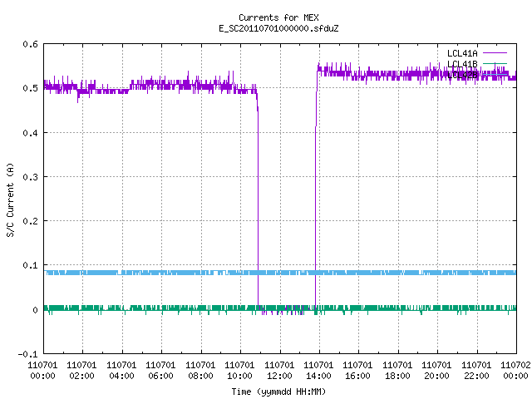Click the chart title "Currents for MEX"

click(x=278, y=17)
